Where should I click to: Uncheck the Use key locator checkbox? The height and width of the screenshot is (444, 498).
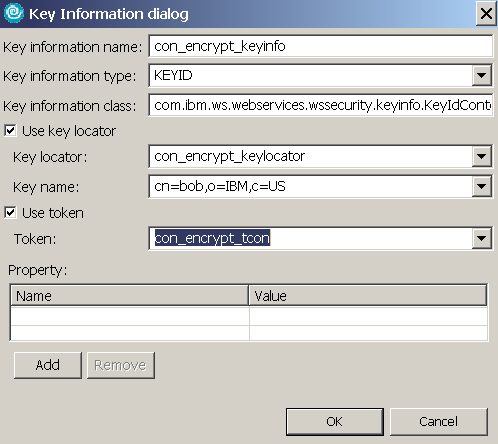coord(10,130)
